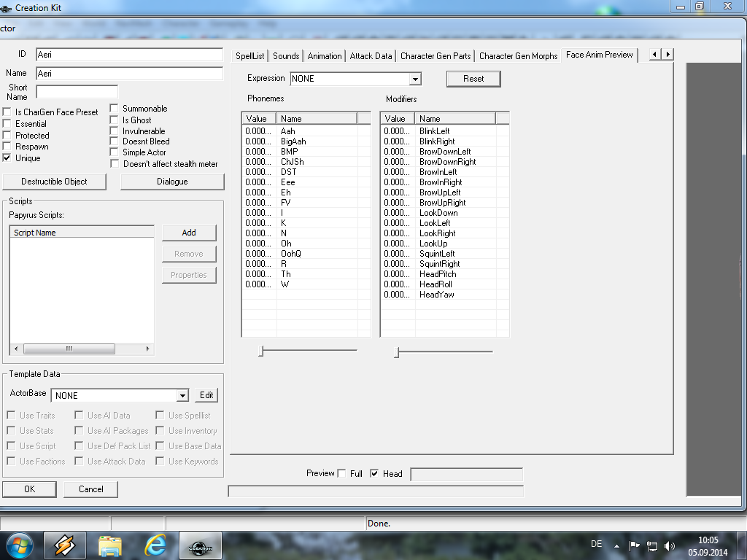Viewport: 747px width, 560px height.
Task: Switch to the Character Gen Morphs tab
Action: (518, 56)
